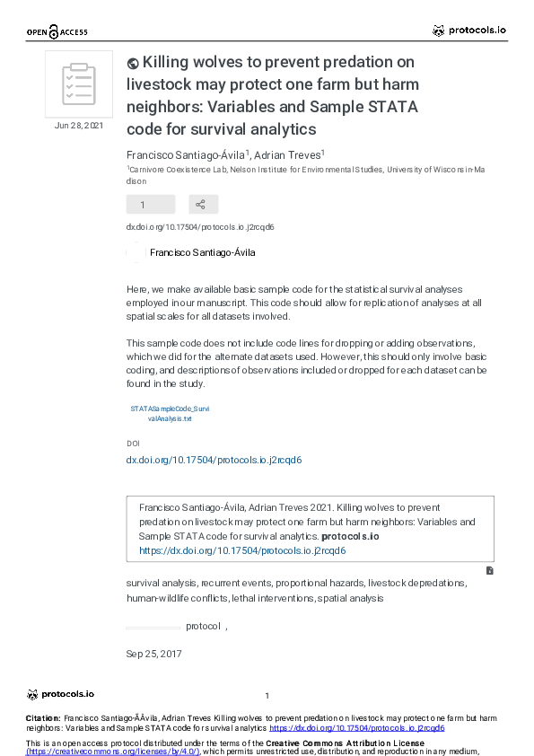The height and width of the screenshot is (756, 534).
Task: Click the survival analysis keyword
Action: coord(162,583)
